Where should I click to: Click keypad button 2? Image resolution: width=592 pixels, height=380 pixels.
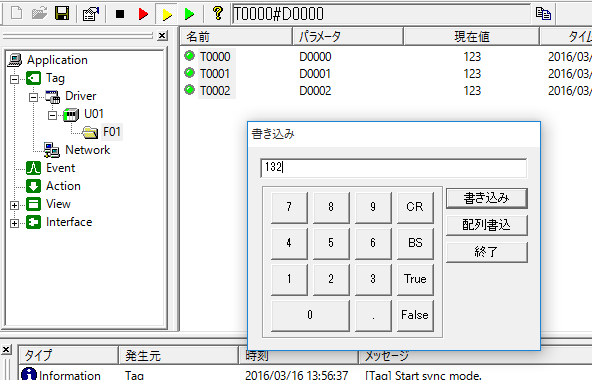tap(331, 279)
